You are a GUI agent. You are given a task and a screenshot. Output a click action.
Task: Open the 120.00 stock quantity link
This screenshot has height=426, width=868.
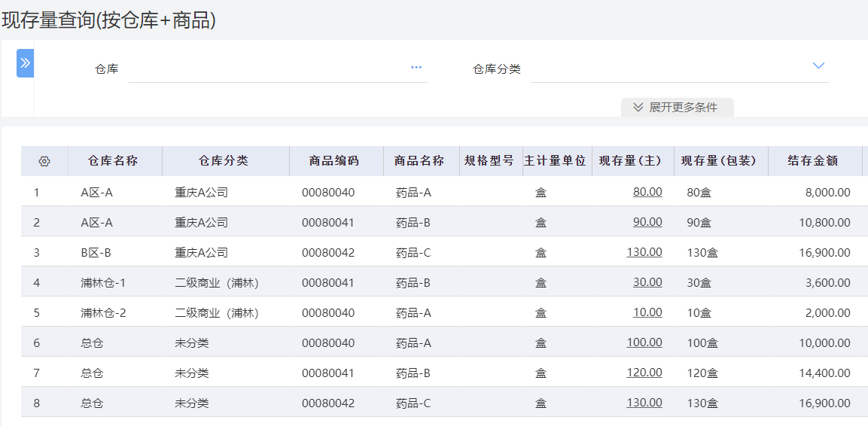pyautogui.click(x=644, y=373)
